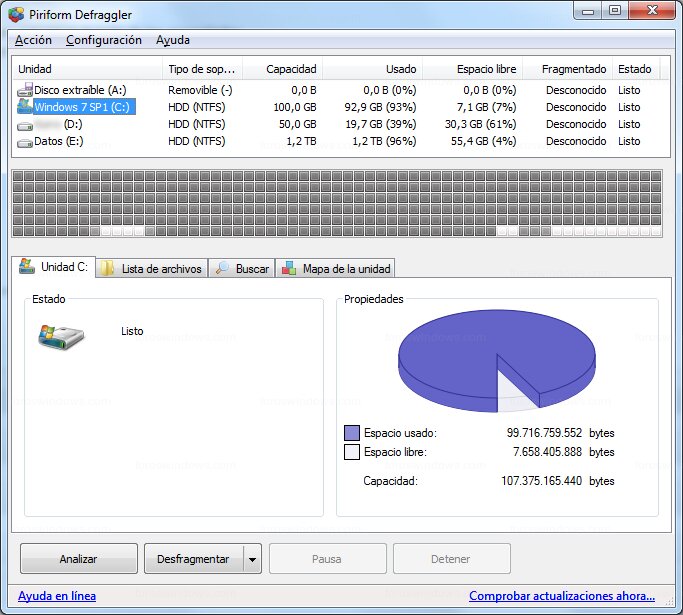
Task: Click the folder icon on Lista de archivos tab
Action: click(x=107, y=268)
